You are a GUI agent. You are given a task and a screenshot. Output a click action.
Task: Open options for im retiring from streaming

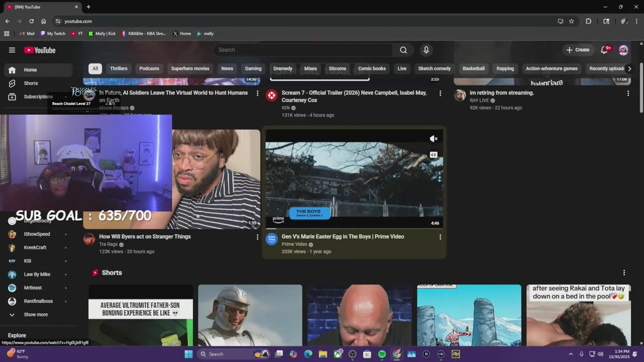pos(628,93)
